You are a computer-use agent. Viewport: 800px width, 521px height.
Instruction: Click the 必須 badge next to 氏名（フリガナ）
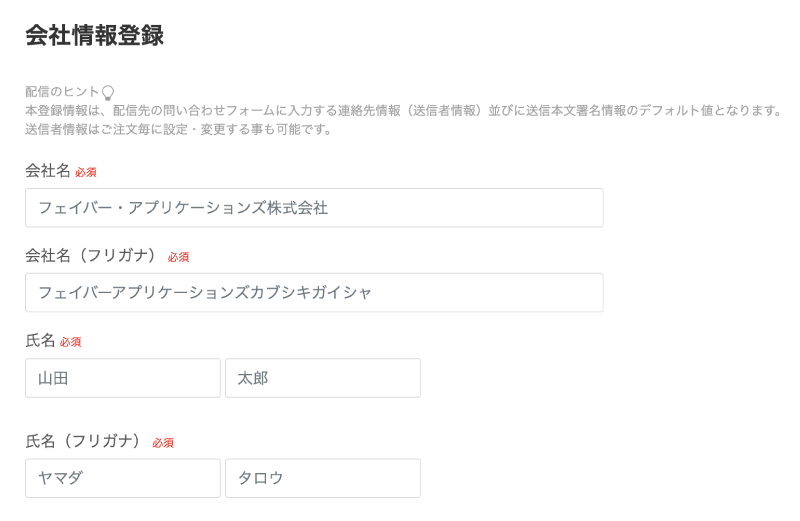click(x=163, y=443)
